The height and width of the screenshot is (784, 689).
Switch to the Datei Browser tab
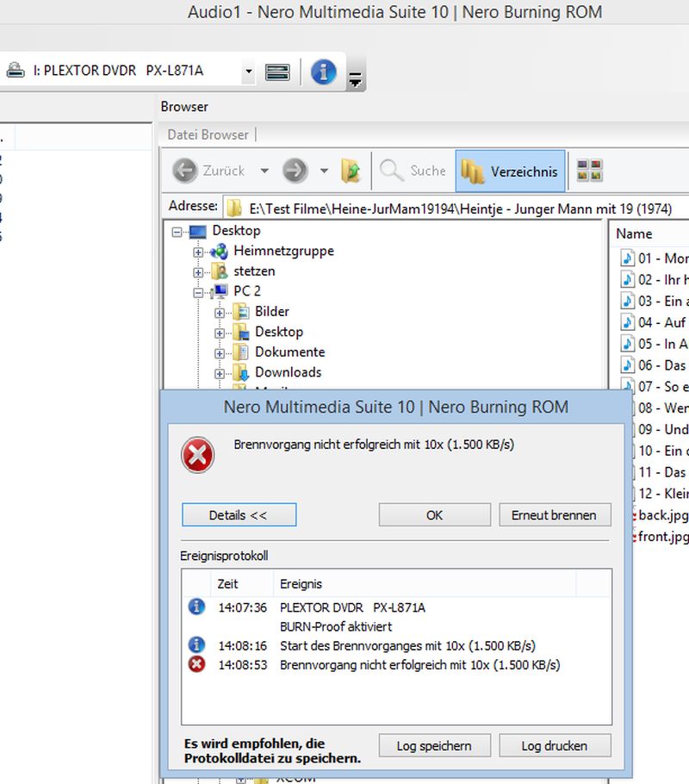208,134
